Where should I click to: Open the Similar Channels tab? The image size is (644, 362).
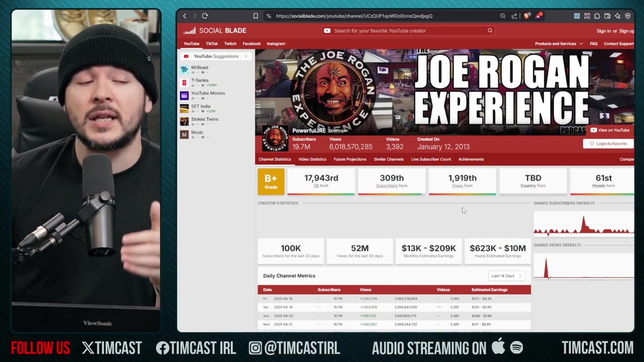(388, 159)
